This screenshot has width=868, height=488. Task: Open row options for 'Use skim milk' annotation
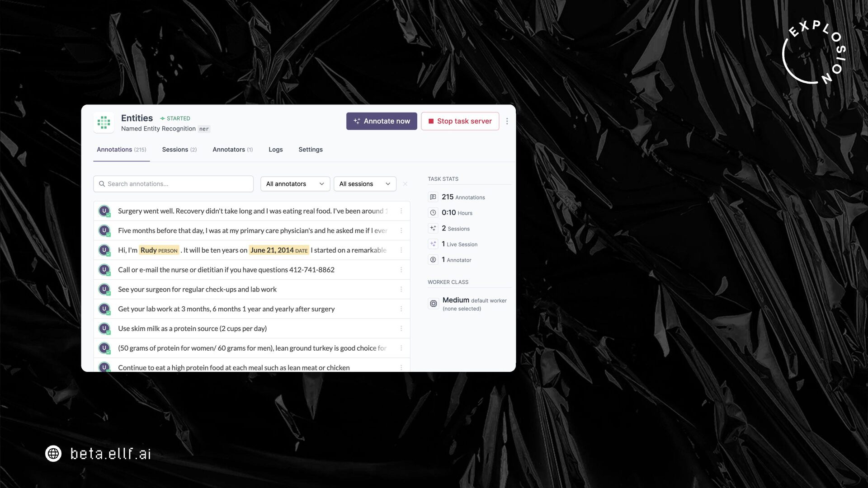point(401,328)
